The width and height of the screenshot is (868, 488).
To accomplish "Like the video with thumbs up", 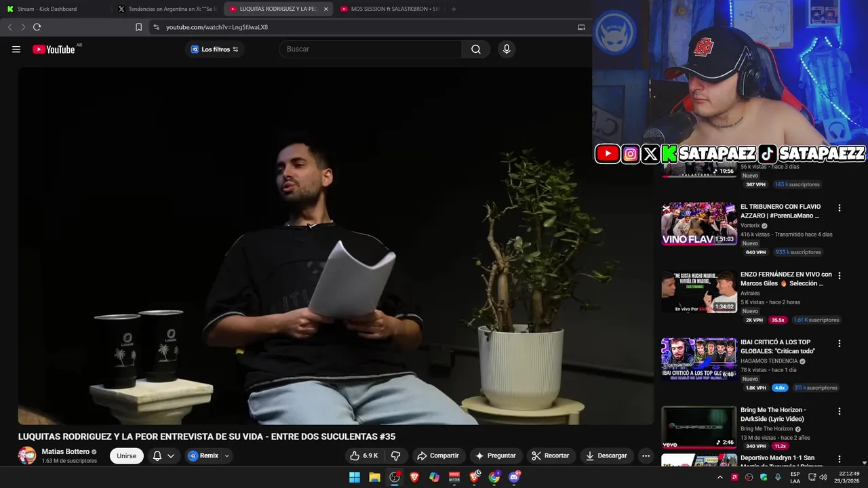I will pos(363,455).
